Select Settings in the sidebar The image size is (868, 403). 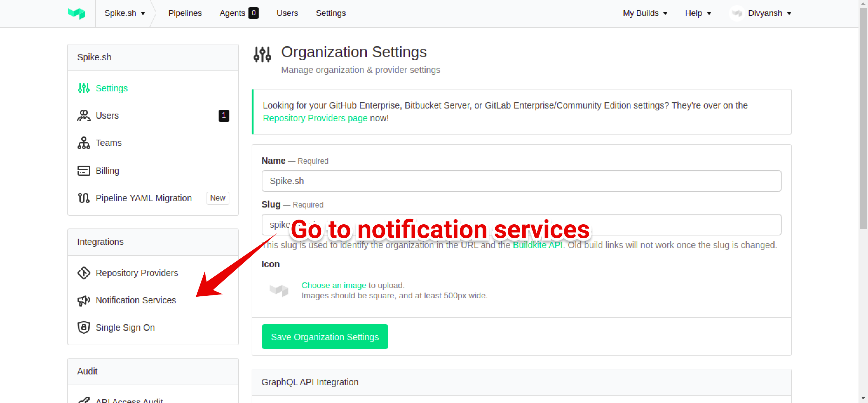tap(112, 88)
